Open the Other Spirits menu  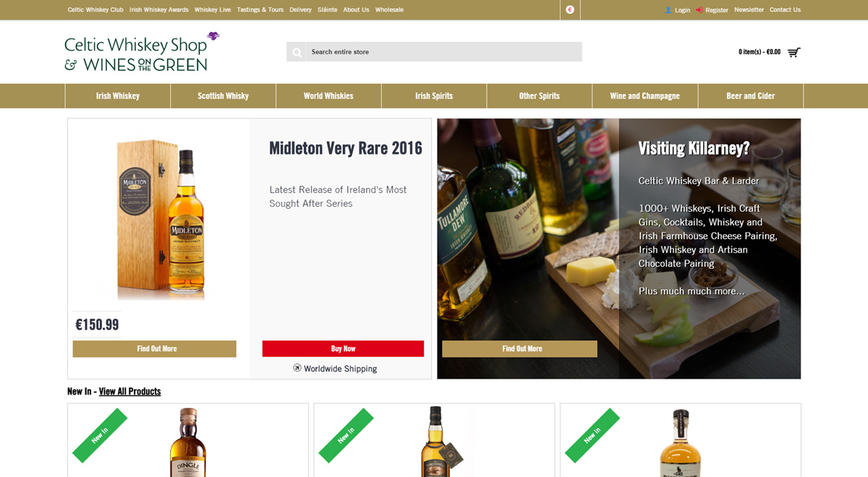pos(540,96)
